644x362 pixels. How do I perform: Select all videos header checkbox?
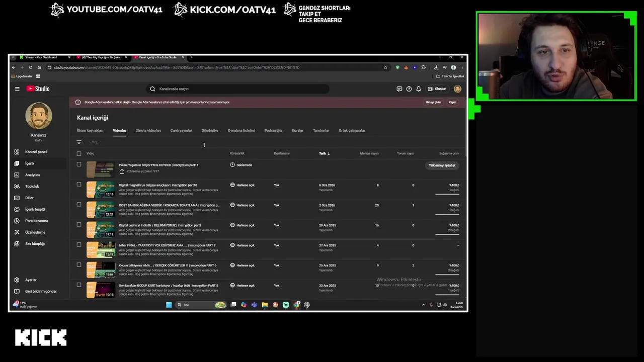pos(79,154)
